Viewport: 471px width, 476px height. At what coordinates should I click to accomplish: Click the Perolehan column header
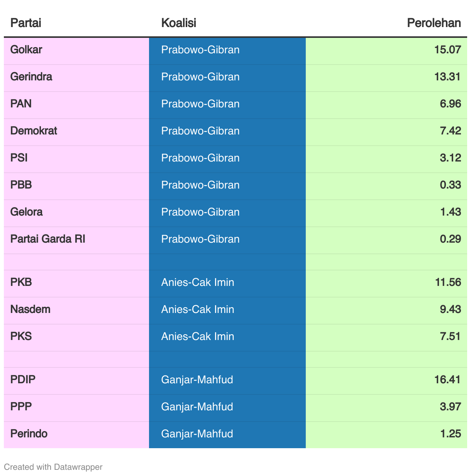(434, 23)
